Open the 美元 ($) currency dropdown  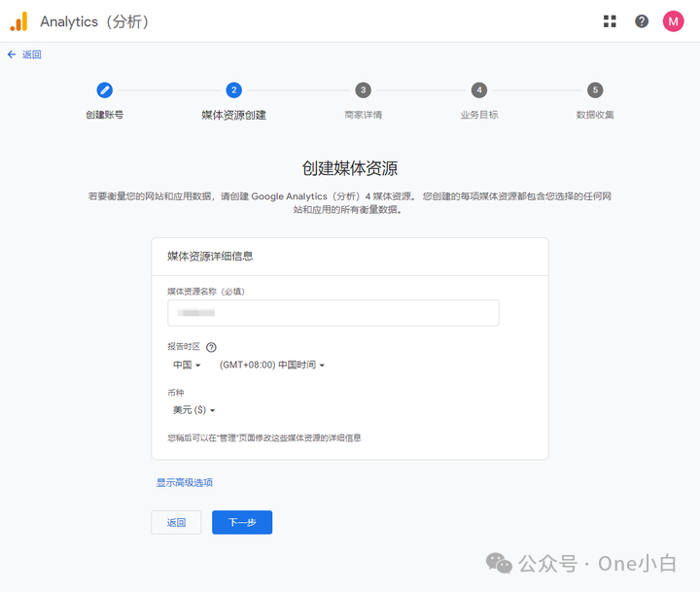193,410
